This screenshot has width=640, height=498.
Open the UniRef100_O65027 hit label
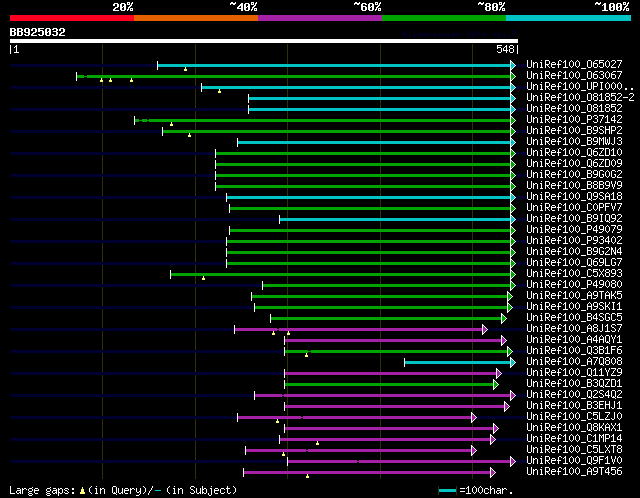click(574, 64)
